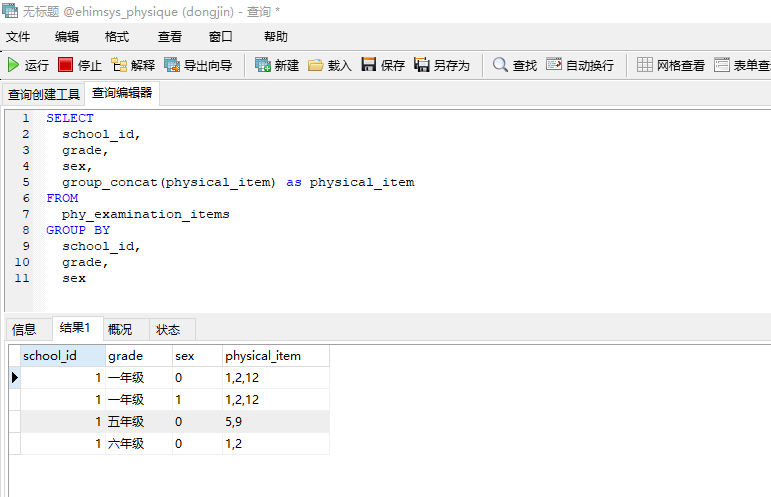The width and height of the screenshot is (771, 497).
Task: Run the query with the green play icon
Action: pos(28,65)
